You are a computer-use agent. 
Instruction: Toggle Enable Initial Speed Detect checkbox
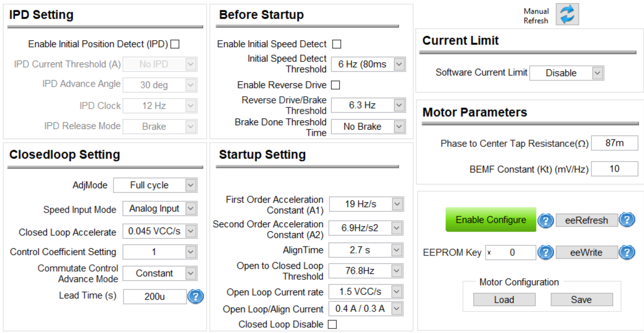pyautogui.click(x=337, y=44)
